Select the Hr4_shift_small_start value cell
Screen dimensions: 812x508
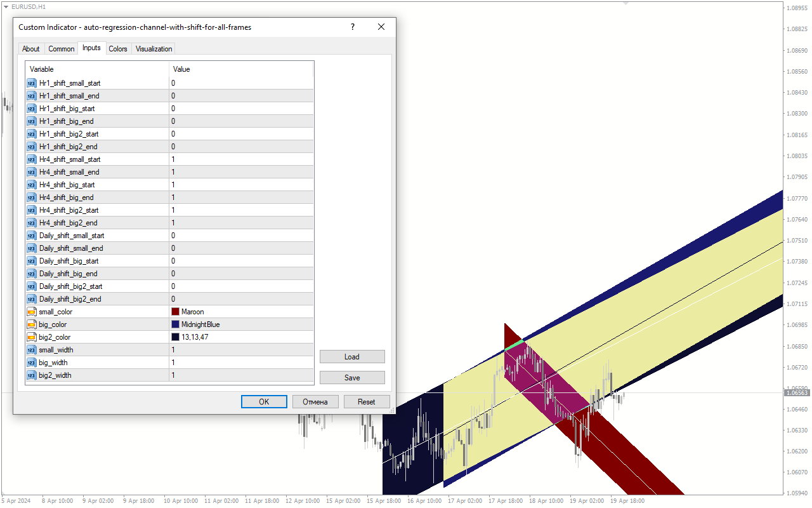[x=241, y=159]
